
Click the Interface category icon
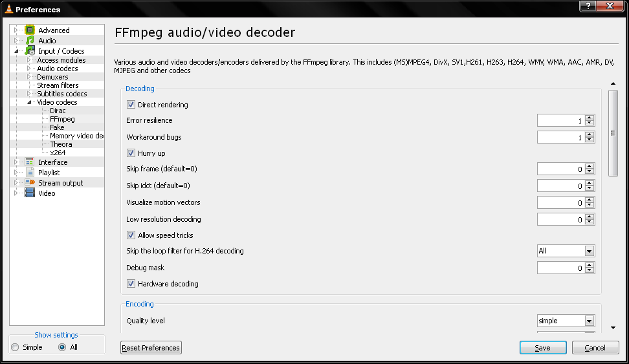pyautogui.click(x=30, y=162)
